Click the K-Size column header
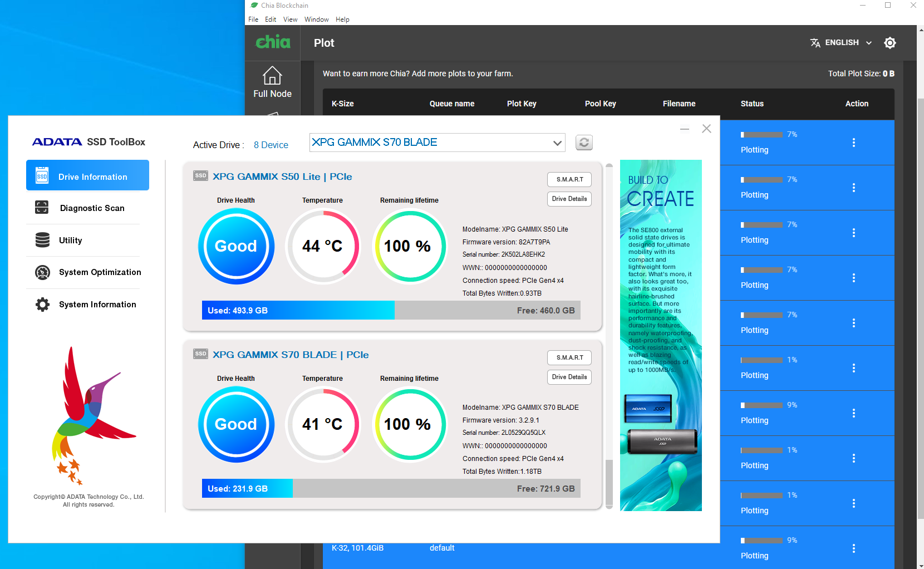 coord(343,104)
